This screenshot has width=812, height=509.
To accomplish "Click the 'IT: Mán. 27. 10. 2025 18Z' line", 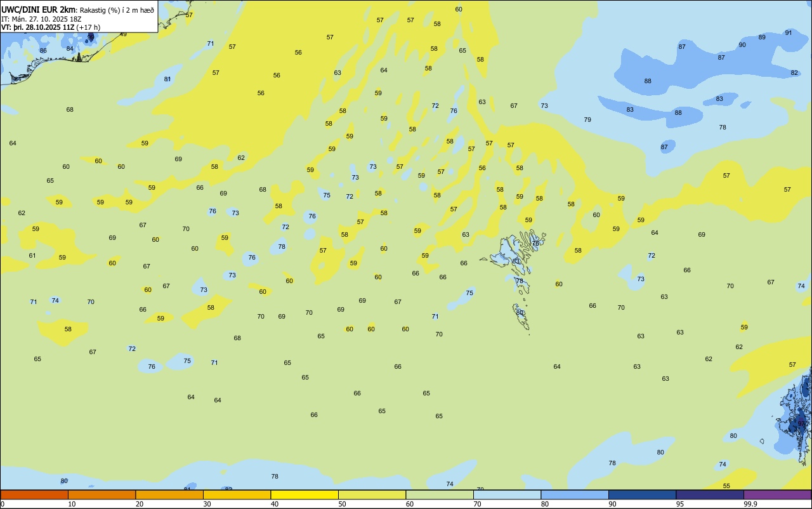I will click(41, 18).
